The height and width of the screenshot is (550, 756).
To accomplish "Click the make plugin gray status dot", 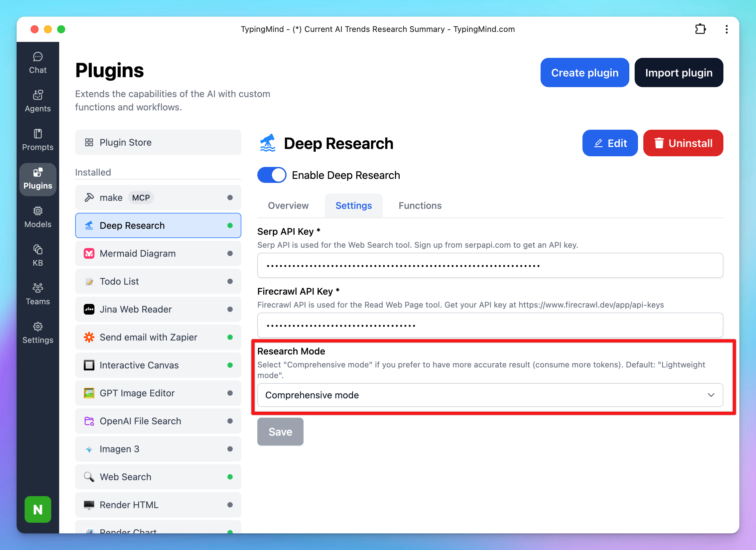I will point(230,198).
